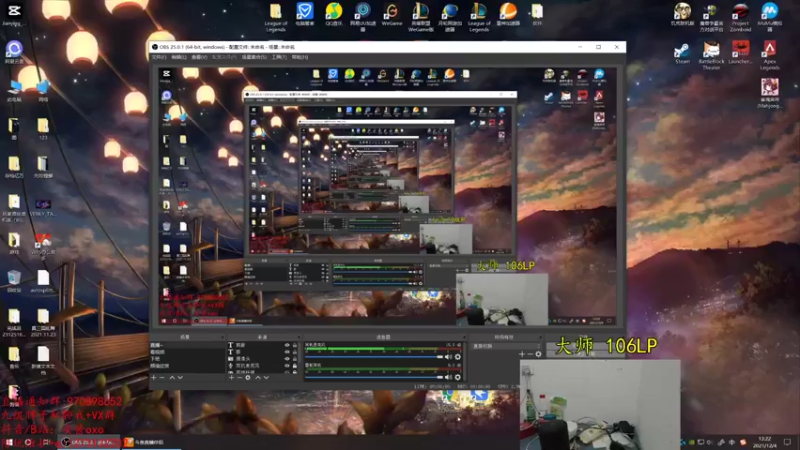The height and width of the screenshot is (450, 800).
Task: Move the selected scene up
Action: pyautogui.click(x=172, y=378)
